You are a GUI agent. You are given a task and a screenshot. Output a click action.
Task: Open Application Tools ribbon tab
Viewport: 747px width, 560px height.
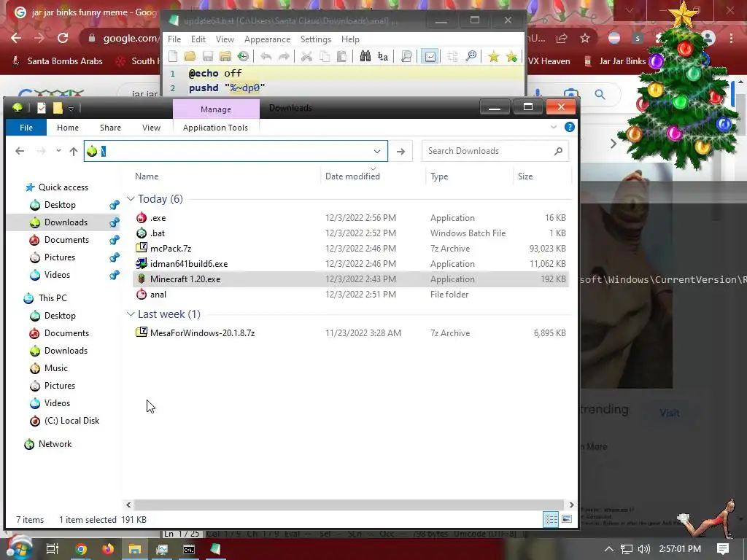pos(215,128)
